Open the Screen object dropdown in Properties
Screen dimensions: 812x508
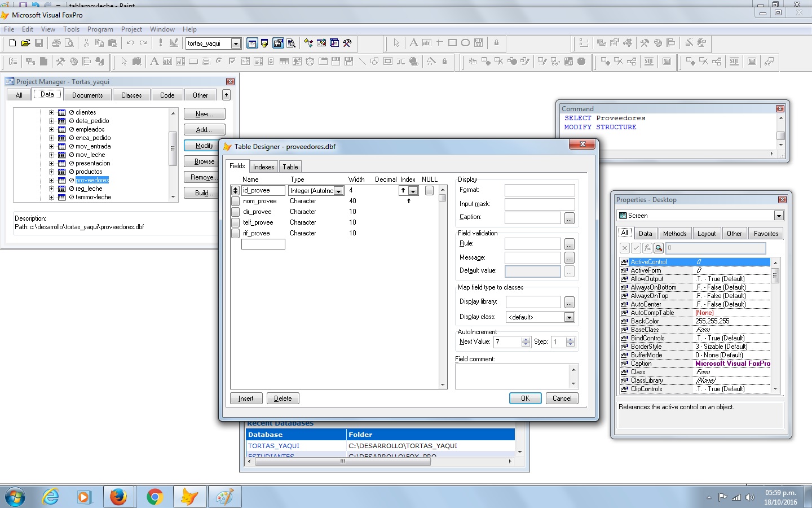tap(779, 216)
